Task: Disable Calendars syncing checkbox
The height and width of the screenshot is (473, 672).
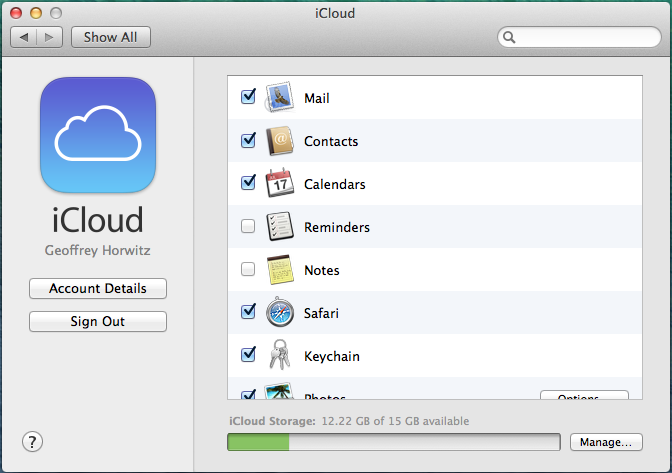Action: point(248,183)
